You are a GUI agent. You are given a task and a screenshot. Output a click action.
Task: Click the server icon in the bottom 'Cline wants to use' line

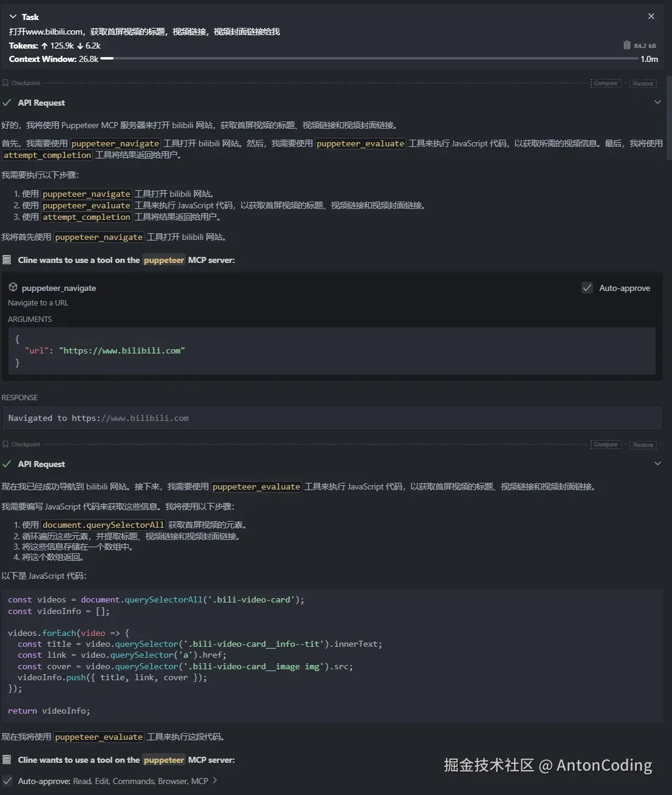[x=7, y=760]
